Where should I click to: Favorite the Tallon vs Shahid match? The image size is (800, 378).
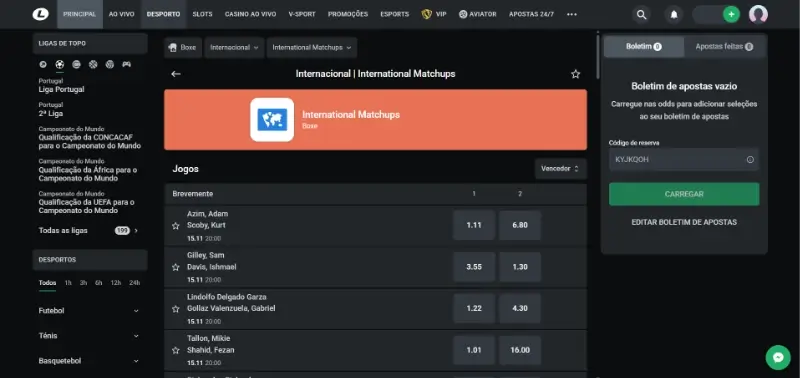click(x=176, y=350)
